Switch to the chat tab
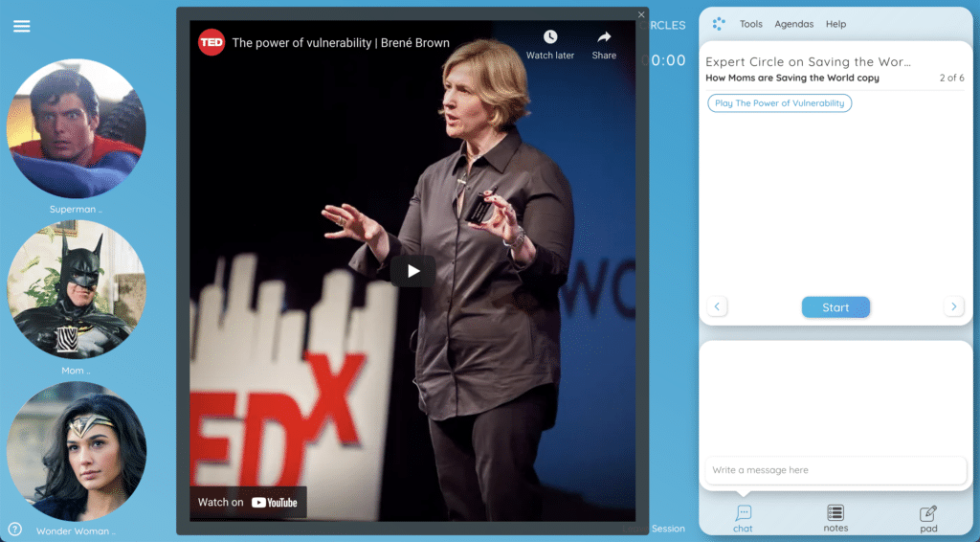 (x=743, y=519)
